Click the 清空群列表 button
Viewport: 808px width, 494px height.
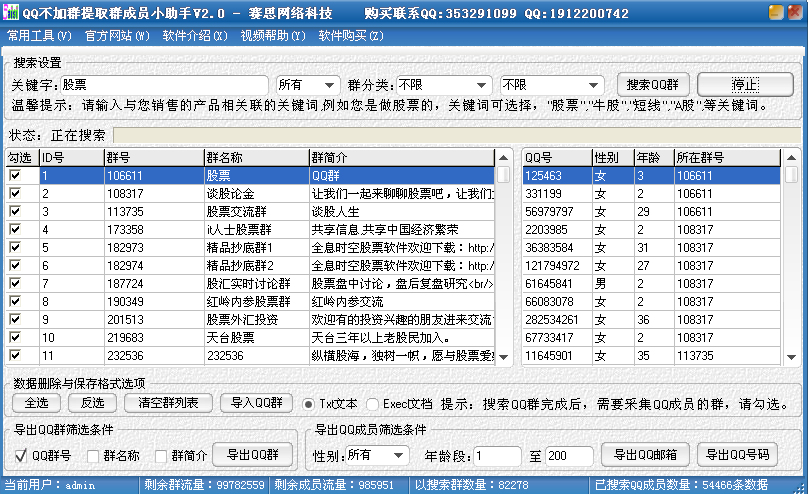coord(168,404)
